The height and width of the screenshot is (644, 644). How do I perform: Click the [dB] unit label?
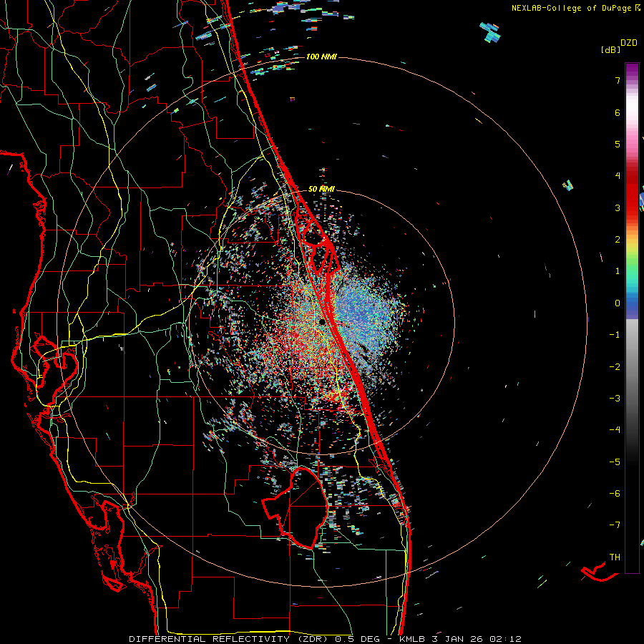[x=611, y=49]
